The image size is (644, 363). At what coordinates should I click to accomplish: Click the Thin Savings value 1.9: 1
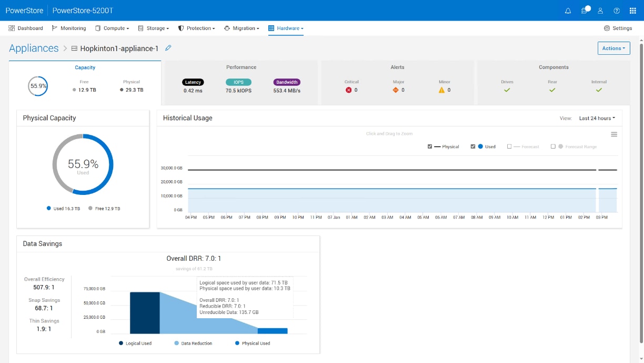coord(44,329)
